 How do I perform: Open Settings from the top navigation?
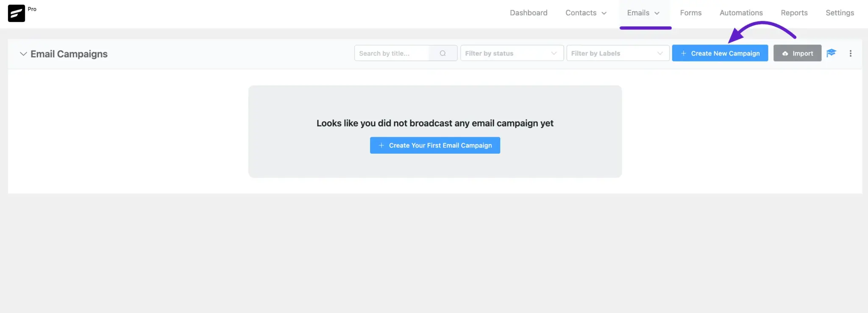click(839, 13)
